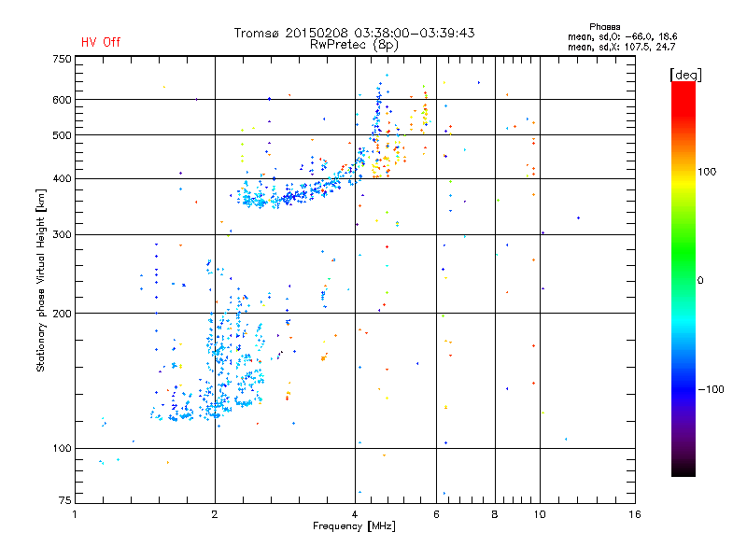Click the '[deg]' colorbar unit label
Screen dimensions: 747x560
tap(685, 75)
